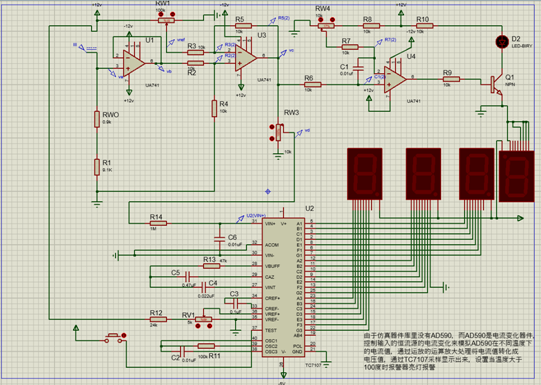Click the leftmost seven-segment display

[365, 174]
